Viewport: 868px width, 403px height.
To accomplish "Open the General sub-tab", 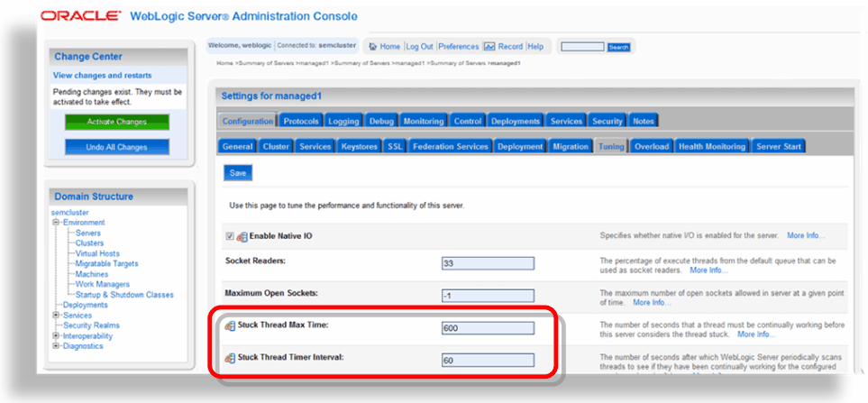I will (x=237, y=147).
